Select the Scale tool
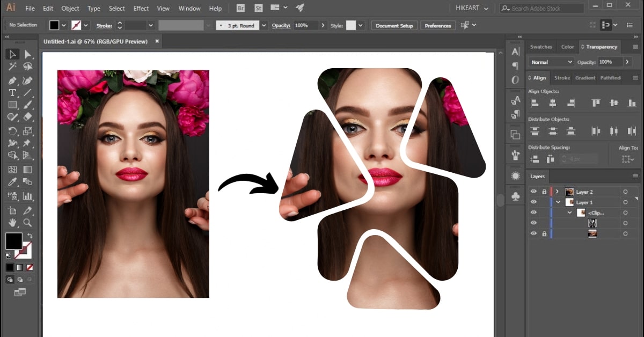The width and height of the screenshot is (644, 337). point(27,131)
